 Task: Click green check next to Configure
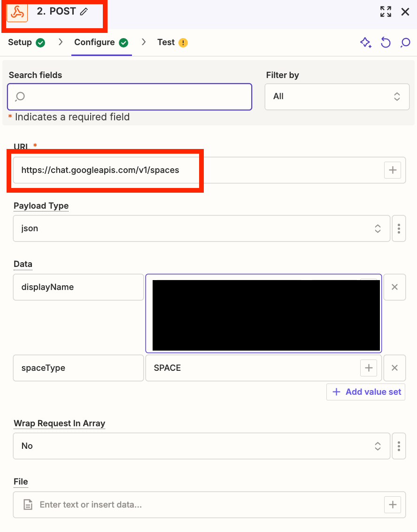pos(124,43)
